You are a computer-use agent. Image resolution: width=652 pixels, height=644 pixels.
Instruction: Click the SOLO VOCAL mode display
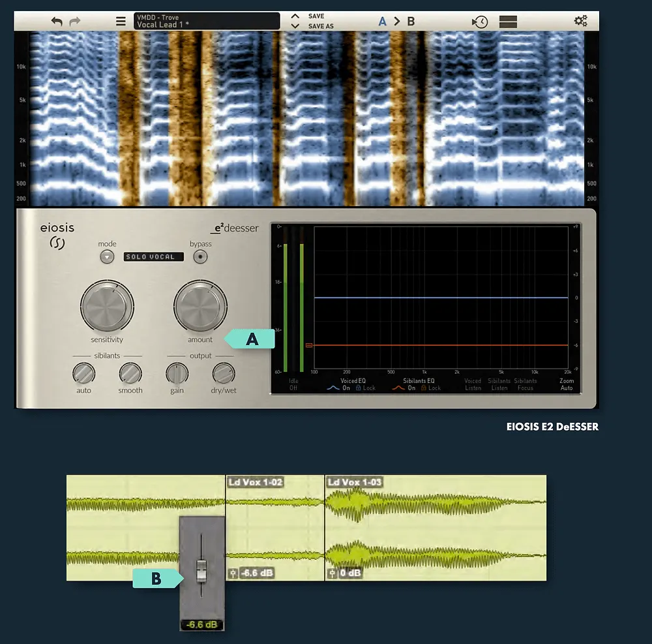[x=153, y=256]
